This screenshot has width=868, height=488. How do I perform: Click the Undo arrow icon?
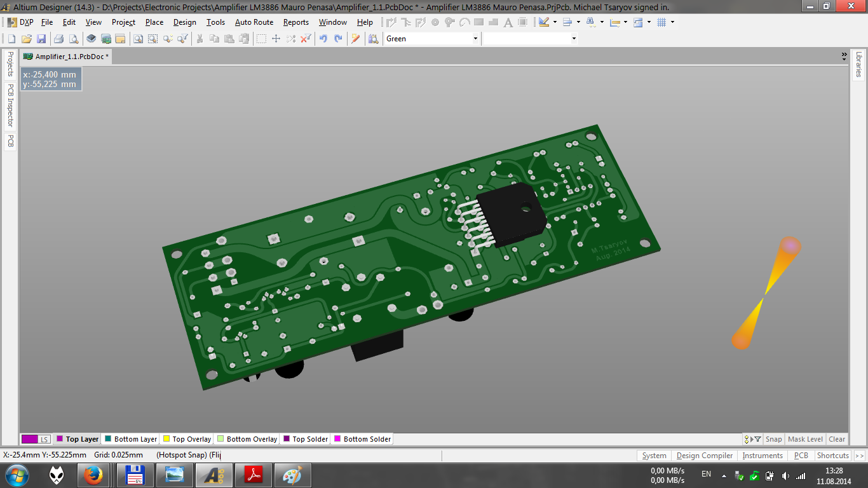323,39
